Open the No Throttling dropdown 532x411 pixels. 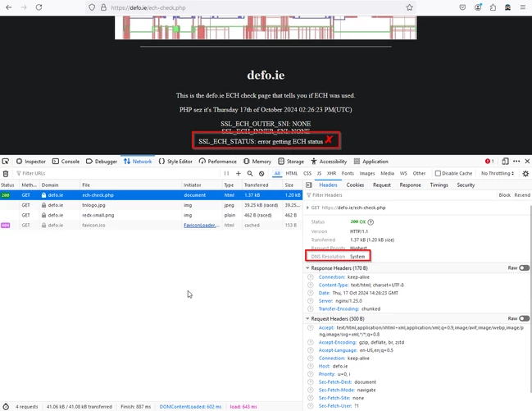(x=498, y=173)
